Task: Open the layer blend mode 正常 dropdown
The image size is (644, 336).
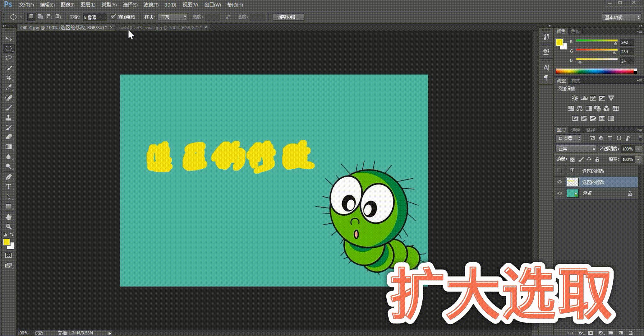Action: [x=576, y=149]
